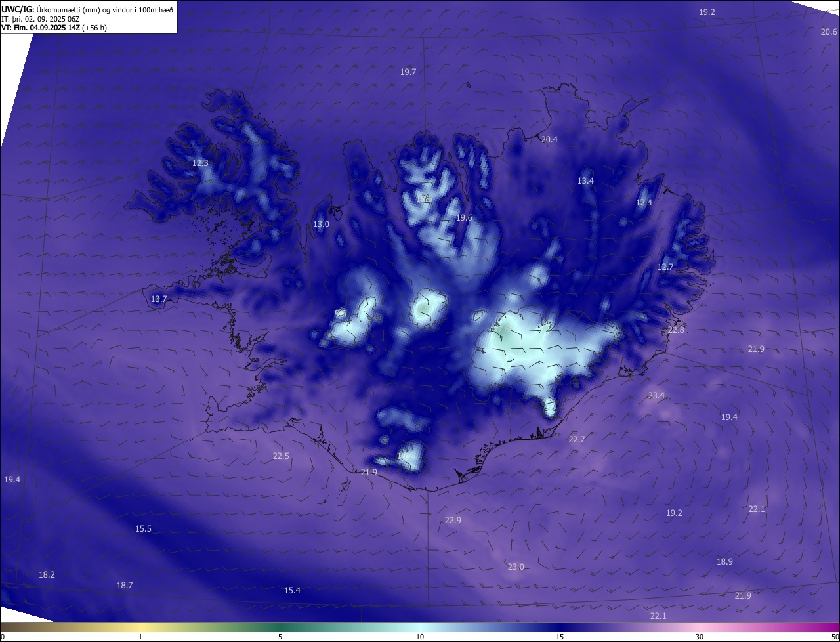Click the 15.5 value label
Screen dimensions: 840x642
point(143,528)
